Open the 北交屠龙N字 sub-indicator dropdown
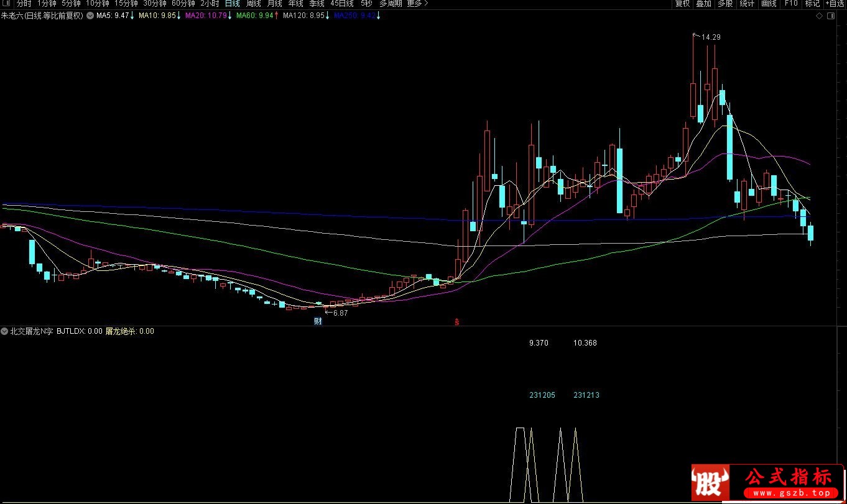This screenshot has height=504, width=847. coord(4,331)
